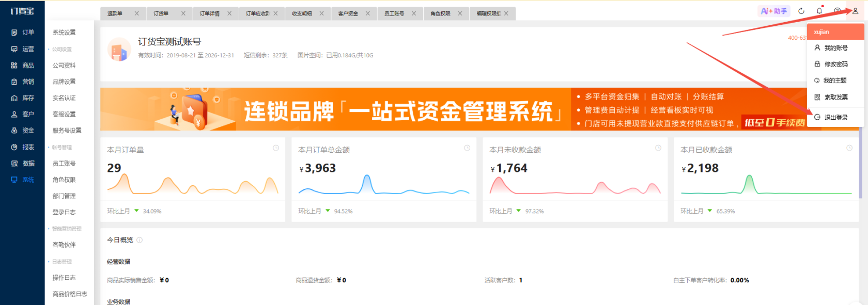The height and width of the screenshot is (305, 868).
Task: Close the 订货单 tab
Action: click(183, 13)
